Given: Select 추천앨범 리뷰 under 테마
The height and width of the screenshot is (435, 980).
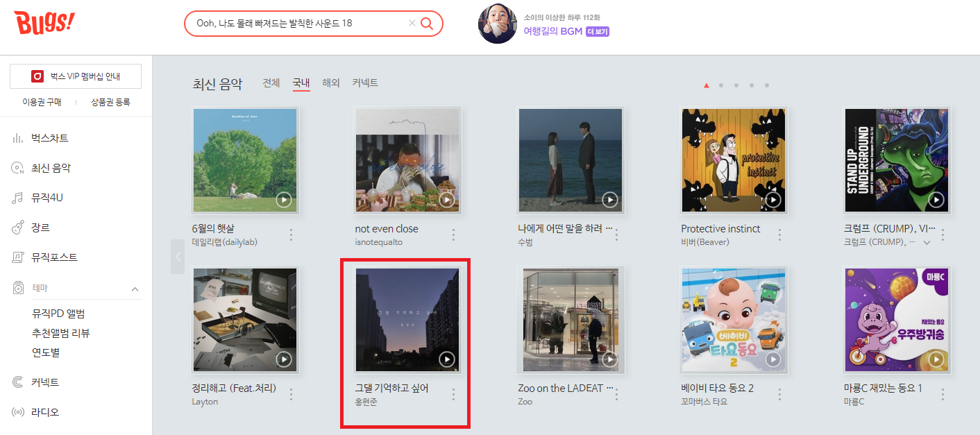Looking at the screenshot, I should [61, 333].
